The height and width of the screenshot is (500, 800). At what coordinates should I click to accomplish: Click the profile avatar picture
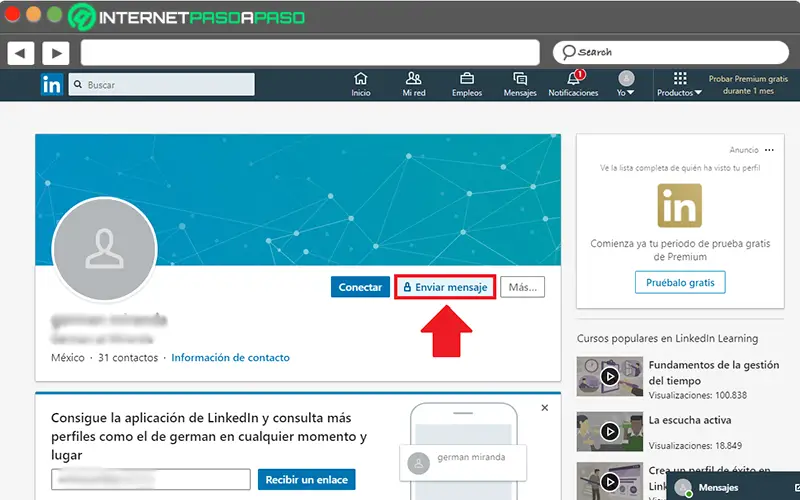pyautogui.click(x=105, y=249)
